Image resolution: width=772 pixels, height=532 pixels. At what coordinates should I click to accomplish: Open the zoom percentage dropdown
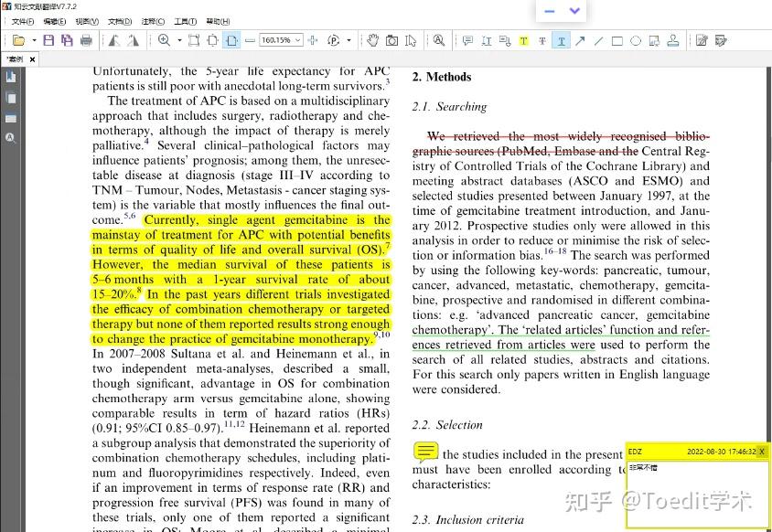coord(297,40)
